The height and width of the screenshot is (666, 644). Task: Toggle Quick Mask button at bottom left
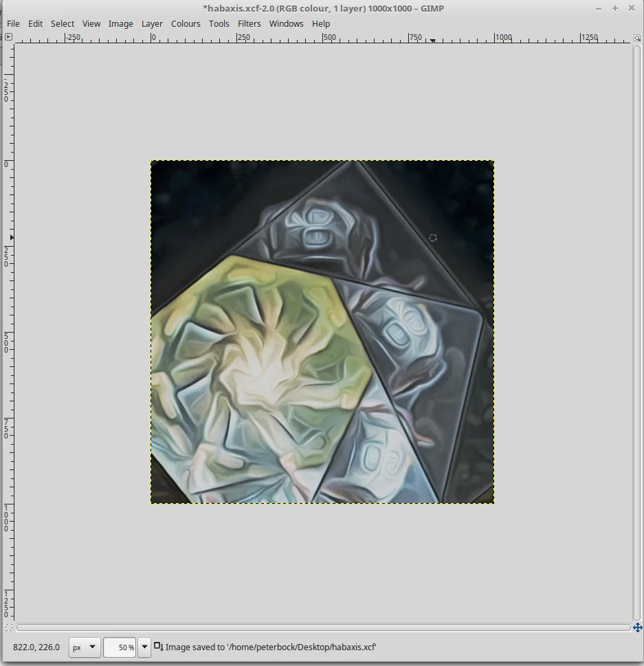pos(8,628)
